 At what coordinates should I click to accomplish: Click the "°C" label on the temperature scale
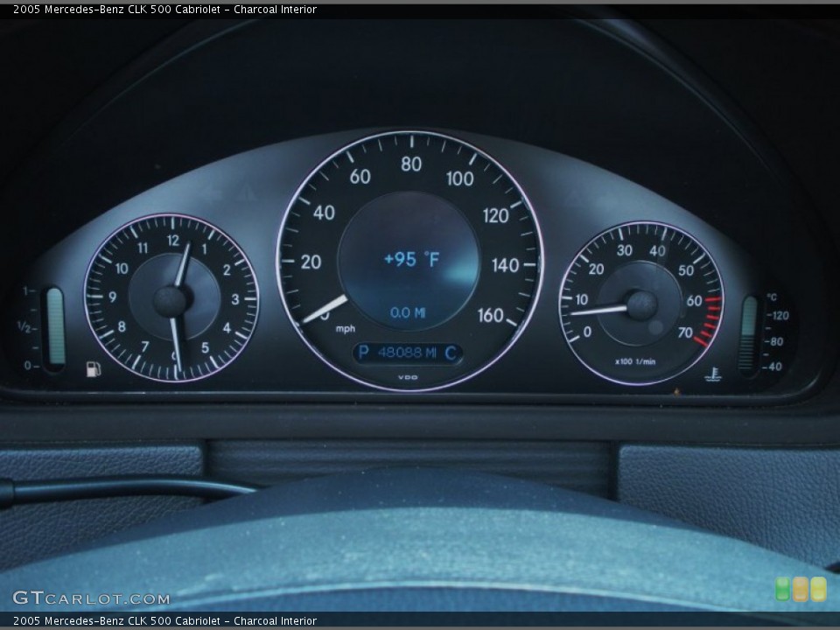772,297
